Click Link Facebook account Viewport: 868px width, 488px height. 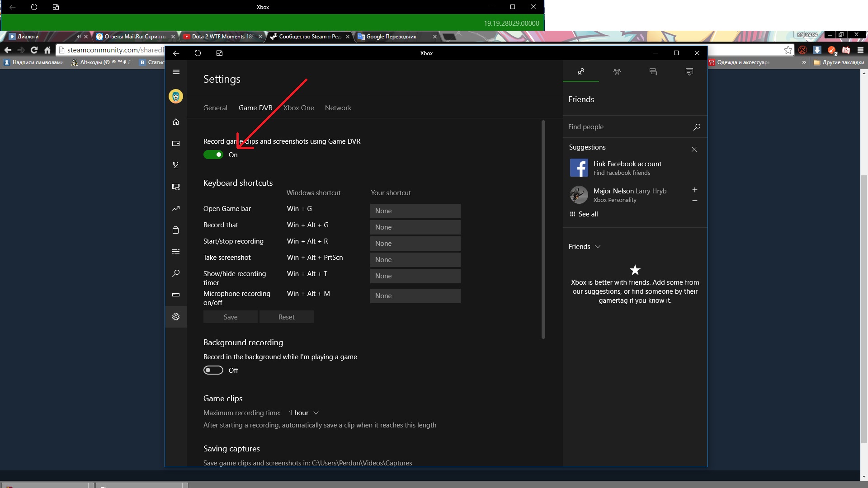point(627,164)
